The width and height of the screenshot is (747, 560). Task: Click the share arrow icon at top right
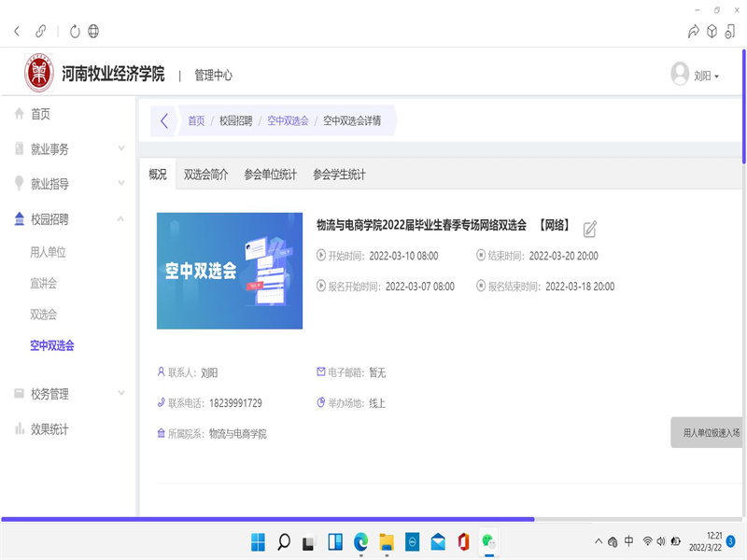[x=693, y=31]
